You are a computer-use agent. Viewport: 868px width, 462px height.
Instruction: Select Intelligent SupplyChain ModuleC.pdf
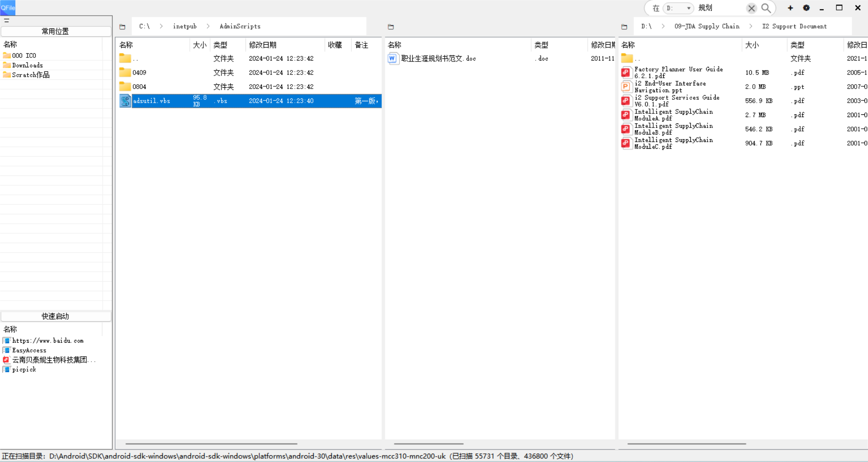pos(673,143)
